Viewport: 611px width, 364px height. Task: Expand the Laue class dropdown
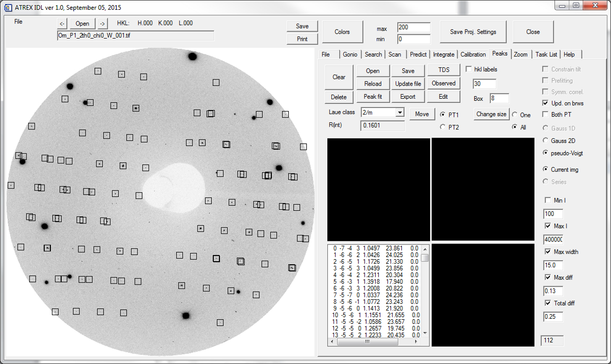click(x=400, y=113)
